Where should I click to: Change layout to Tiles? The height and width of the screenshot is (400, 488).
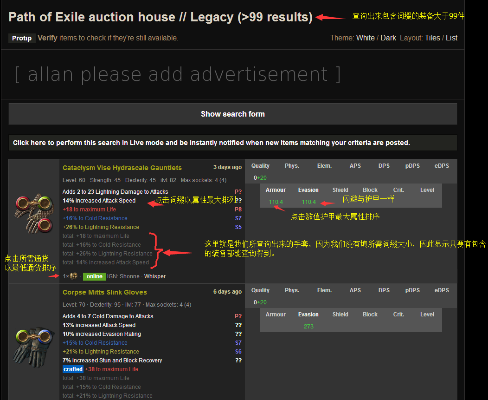click(x=433, y=38)
